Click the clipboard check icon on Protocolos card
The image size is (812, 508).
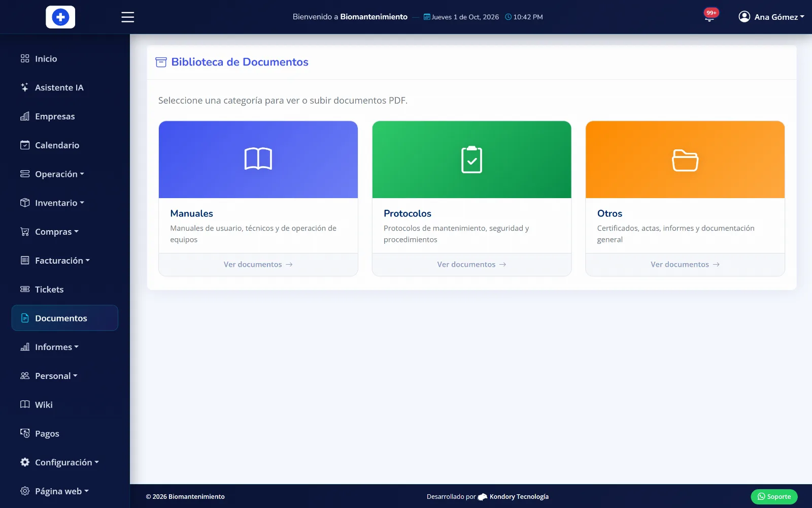click(471, 160)
